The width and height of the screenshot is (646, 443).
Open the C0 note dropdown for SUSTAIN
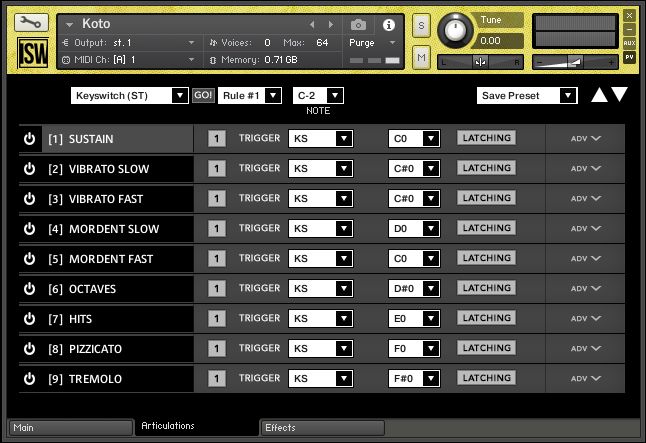[414, 138]
